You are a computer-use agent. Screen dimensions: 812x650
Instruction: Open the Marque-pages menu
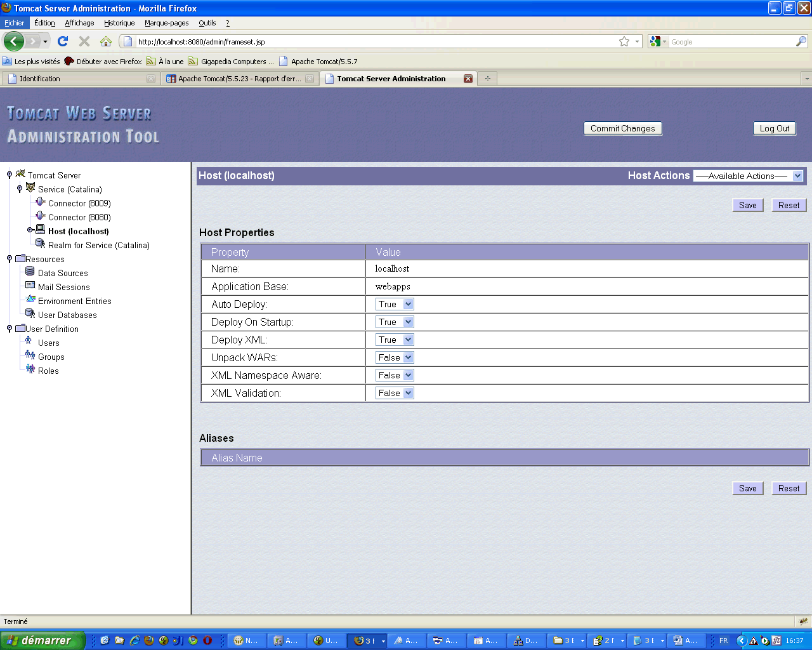pyautogui.click(x=166, y=23)
